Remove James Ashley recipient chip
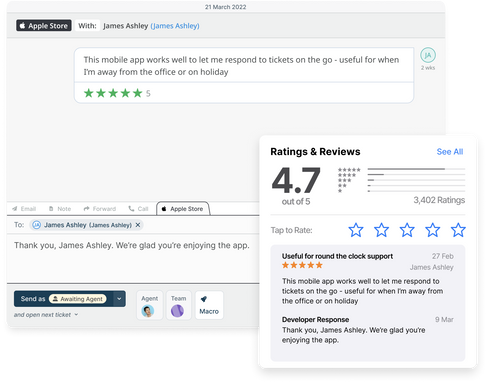The width and height of the screenshot is (488, 384). pos(138,225)
